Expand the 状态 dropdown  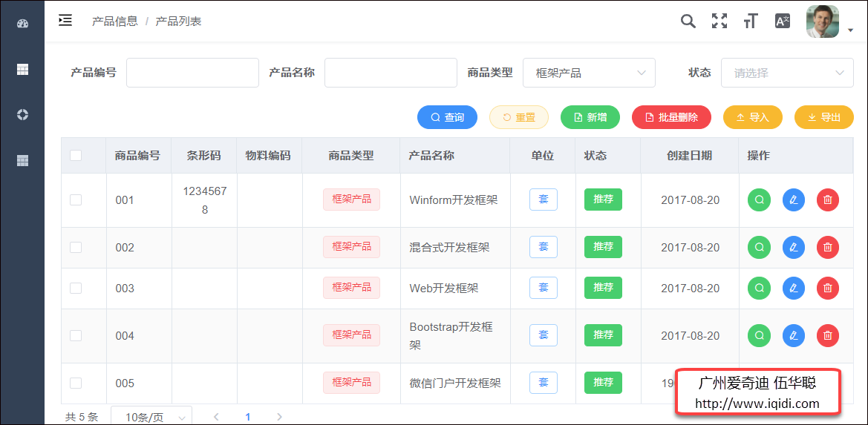(787, 73)
